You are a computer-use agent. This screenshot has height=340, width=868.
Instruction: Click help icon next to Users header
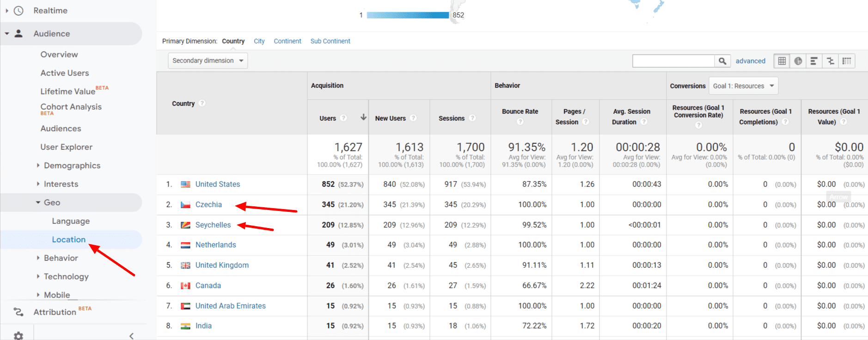pyautogui.click(x=343, y=118)
